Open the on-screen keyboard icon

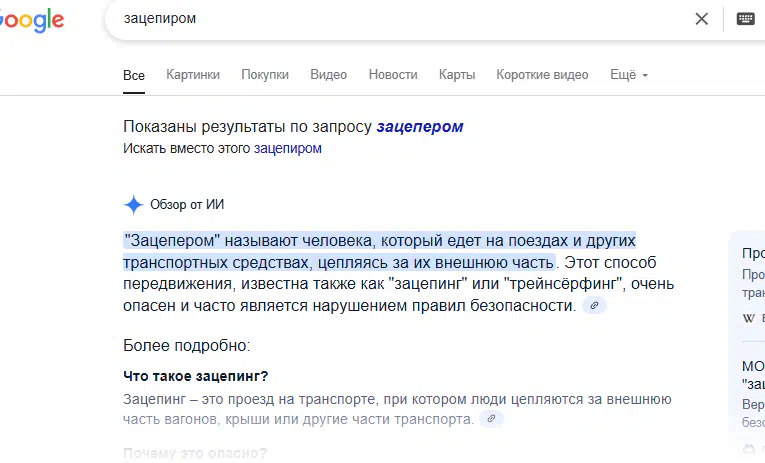point(745,19)
